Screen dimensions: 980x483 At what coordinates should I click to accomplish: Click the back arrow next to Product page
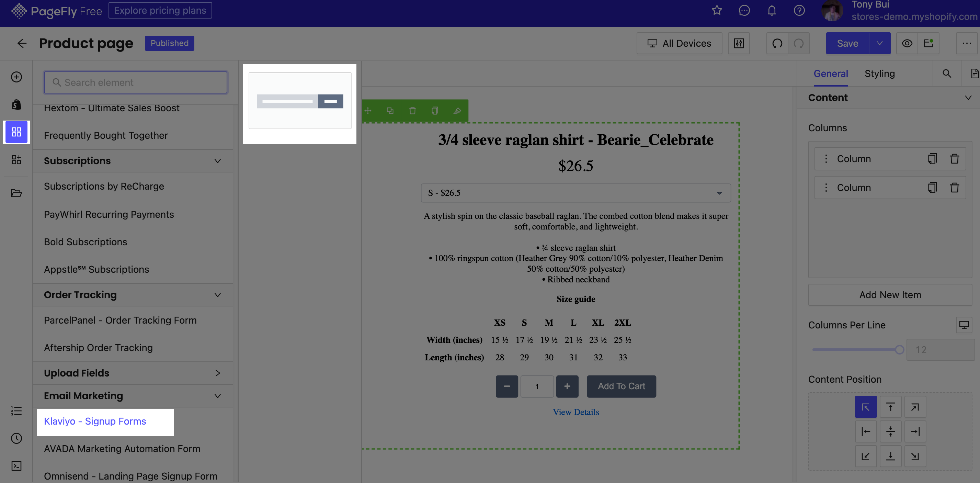click(22, 43)
